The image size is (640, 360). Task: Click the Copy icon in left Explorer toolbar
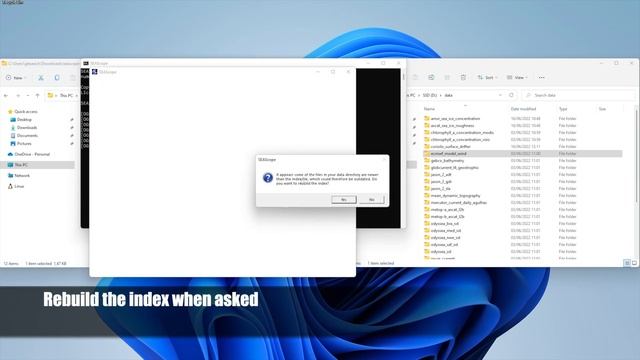(57, 78)
